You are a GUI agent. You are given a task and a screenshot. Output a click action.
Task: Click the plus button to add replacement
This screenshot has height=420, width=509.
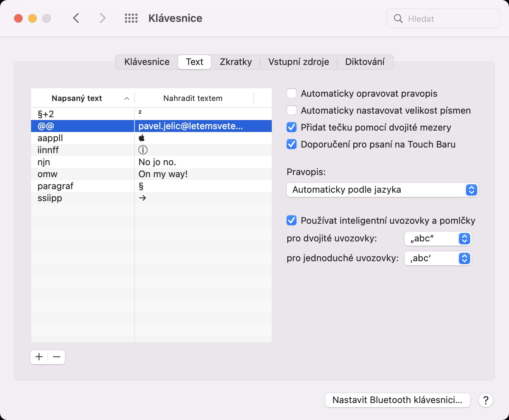tap(39, 357)
